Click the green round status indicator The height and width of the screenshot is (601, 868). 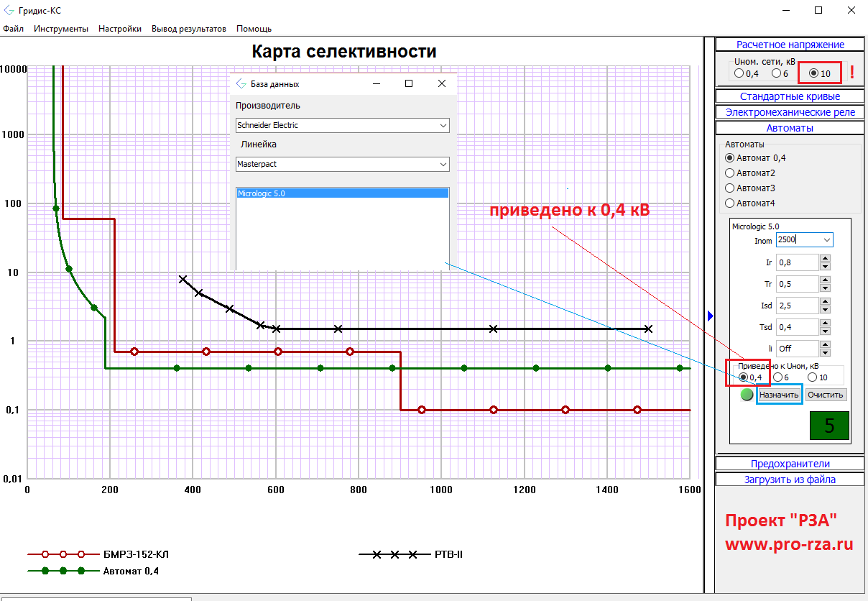pyautogui.click(x=747, y=395)
